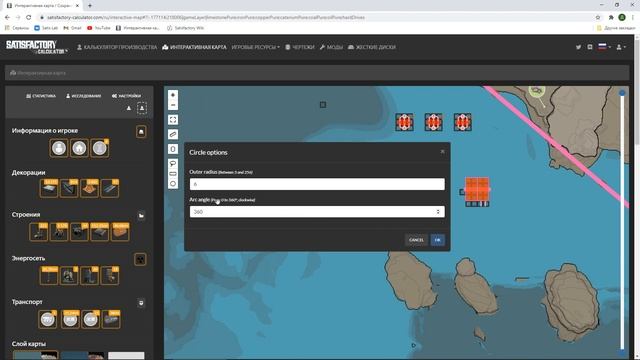The width and height of the screenshot is (640, 360).
Task: Switch to Настройки tab
Action: 127,96
